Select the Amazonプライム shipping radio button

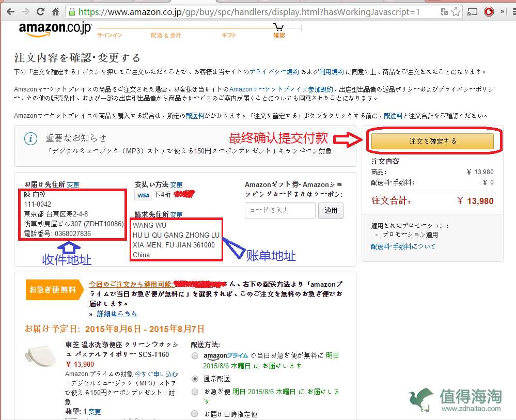pos(195,356)
